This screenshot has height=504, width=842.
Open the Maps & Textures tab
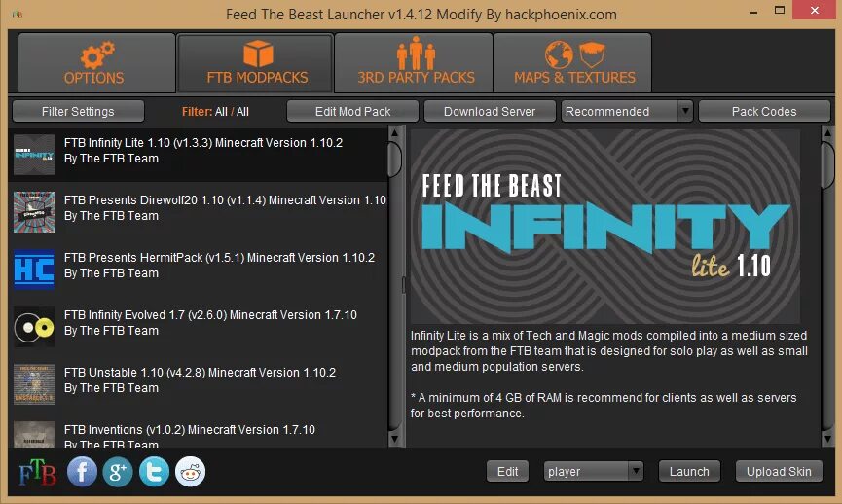572,63
